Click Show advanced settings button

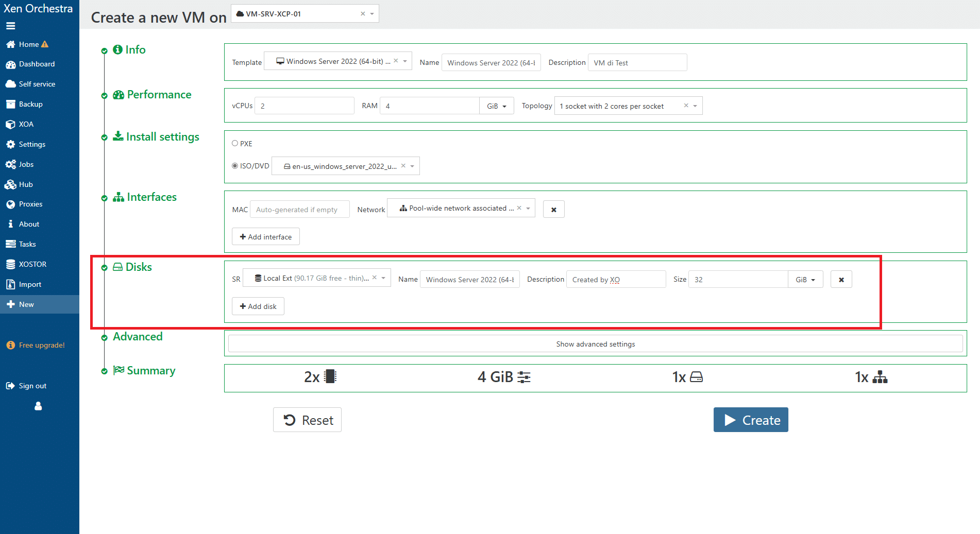pos(596,344)
